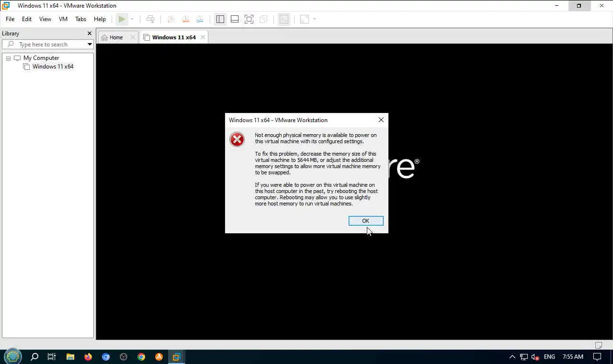Viewport: 613px width, 364px height.
Task: Toggle the library sidebar view icon
Action: pyautogui.click(x=220, y=19)
